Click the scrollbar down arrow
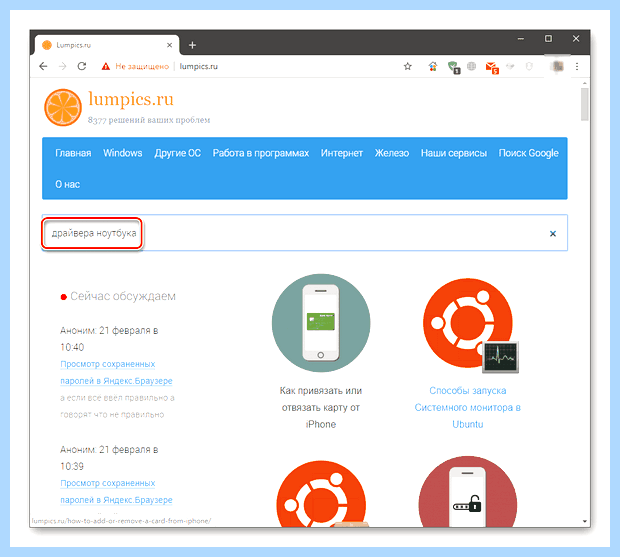 pos(584,521)
